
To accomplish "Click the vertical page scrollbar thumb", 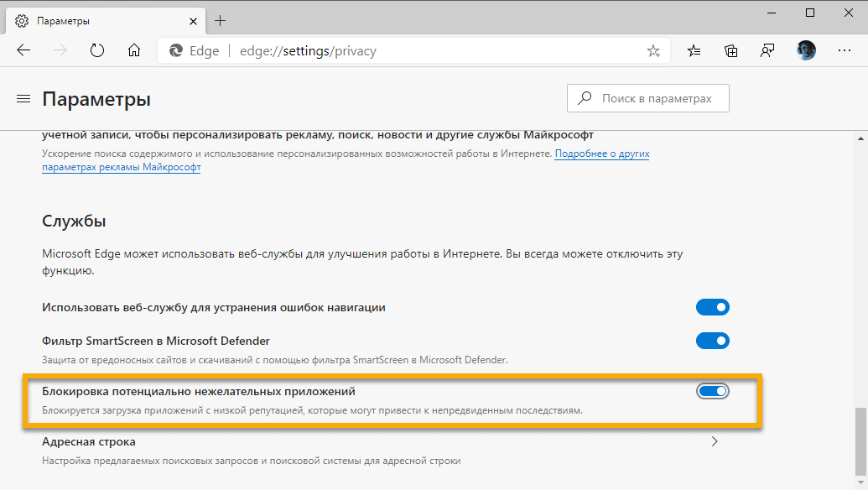I will pos(860,440).
